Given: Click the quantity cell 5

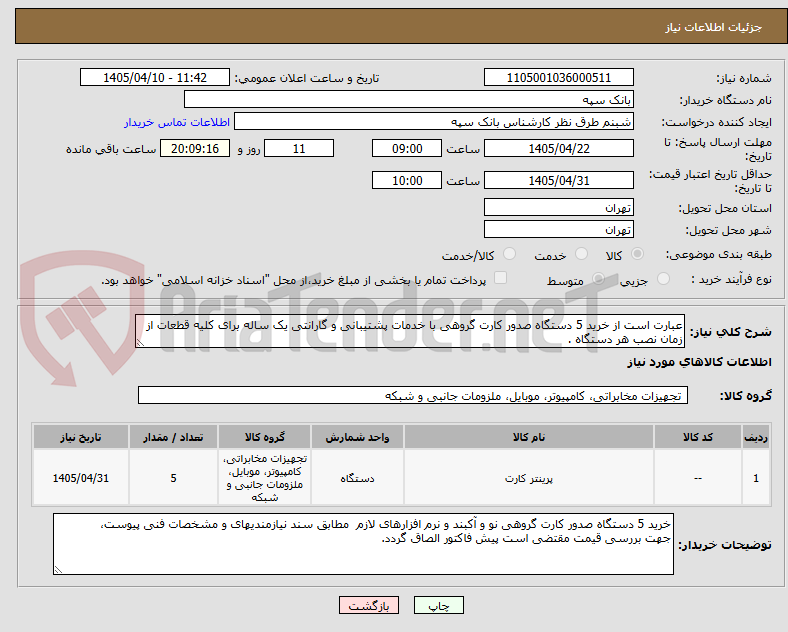Looking at the screenshot, I should tap(173, 478).
